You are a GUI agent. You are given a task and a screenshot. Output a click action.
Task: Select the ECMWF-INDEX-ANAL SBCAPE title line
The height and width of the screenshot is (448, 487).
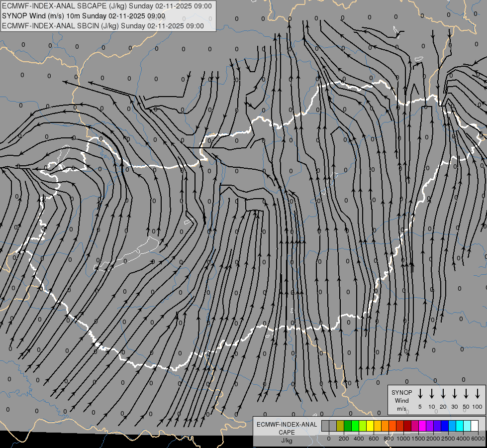(x=107, y=6)
